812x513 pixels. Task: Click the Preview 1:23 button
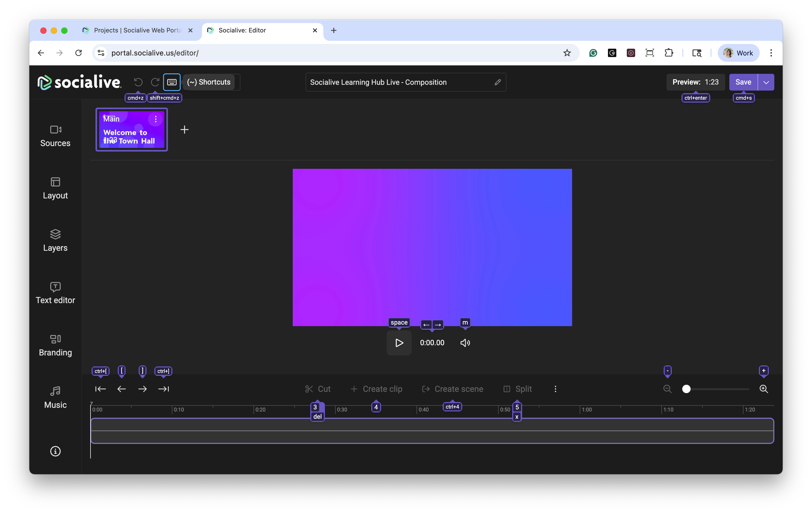click(695, 82)
